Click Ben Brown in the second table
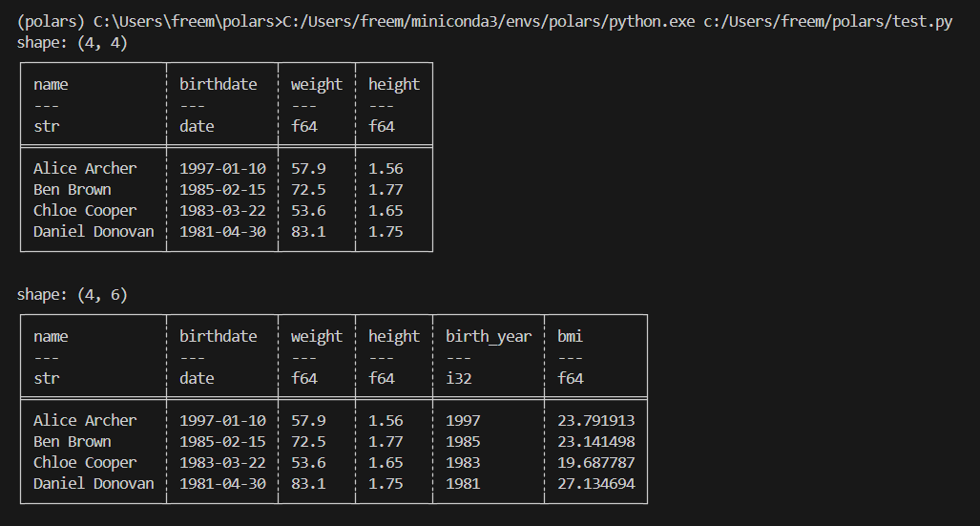The image size is (980, 526). click(x=73, y=442)
